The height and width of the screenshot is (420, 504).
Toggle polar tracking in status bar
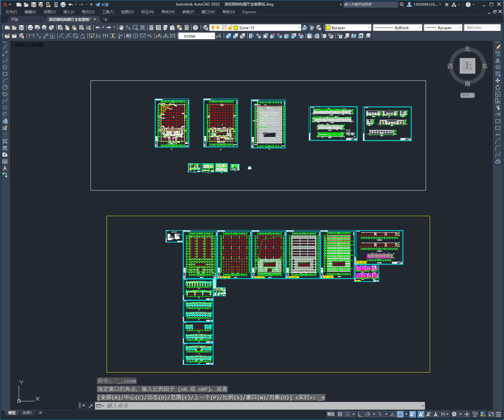point(368,414)
